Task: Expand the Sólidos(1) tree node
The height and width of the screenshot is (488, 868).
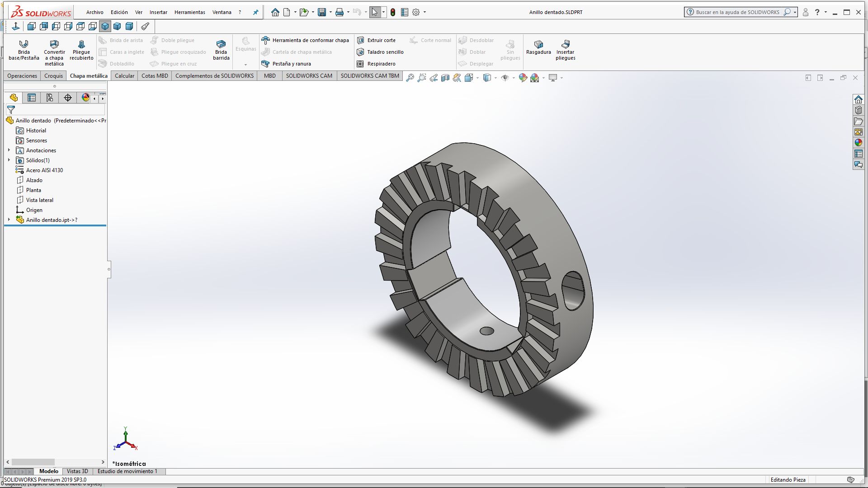Action: [9, 160]
